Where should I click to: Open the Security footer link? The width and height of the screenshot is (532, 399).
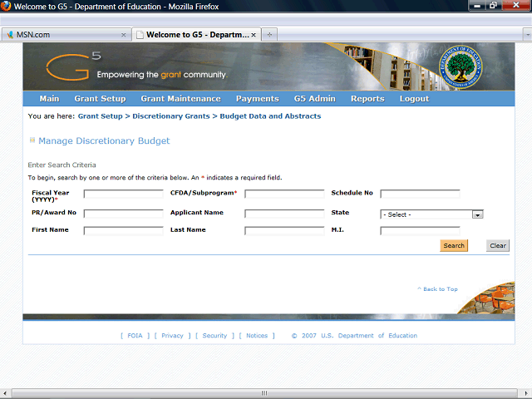tap(214, 336)
